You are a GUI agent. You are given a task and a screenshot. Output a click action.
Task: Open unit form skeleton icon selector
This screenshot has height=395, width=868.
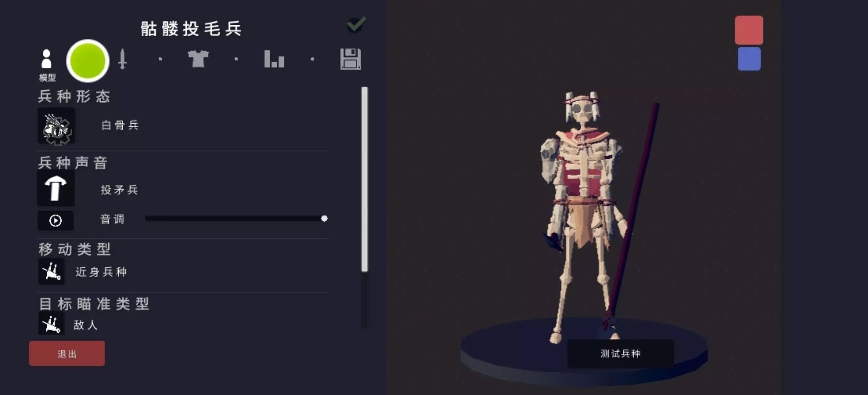pos(56,126)
